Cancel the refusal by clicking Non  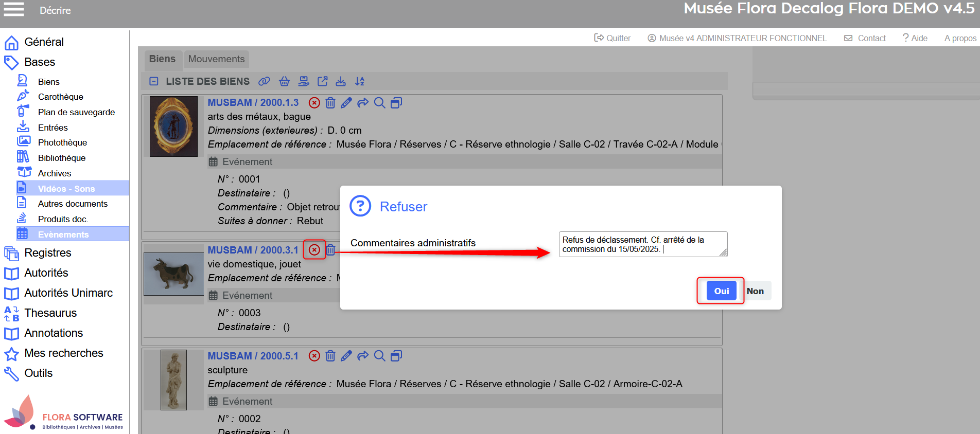[x=755, y=291]
